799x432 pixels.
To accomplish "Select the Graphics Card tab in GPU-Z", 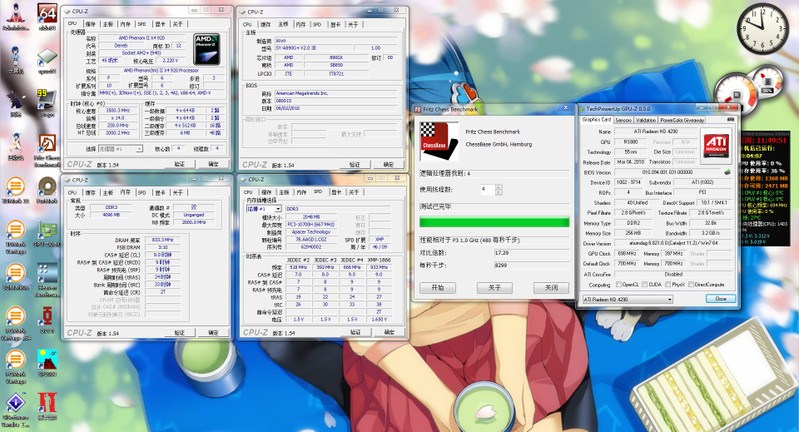I will tap(596, 120).
